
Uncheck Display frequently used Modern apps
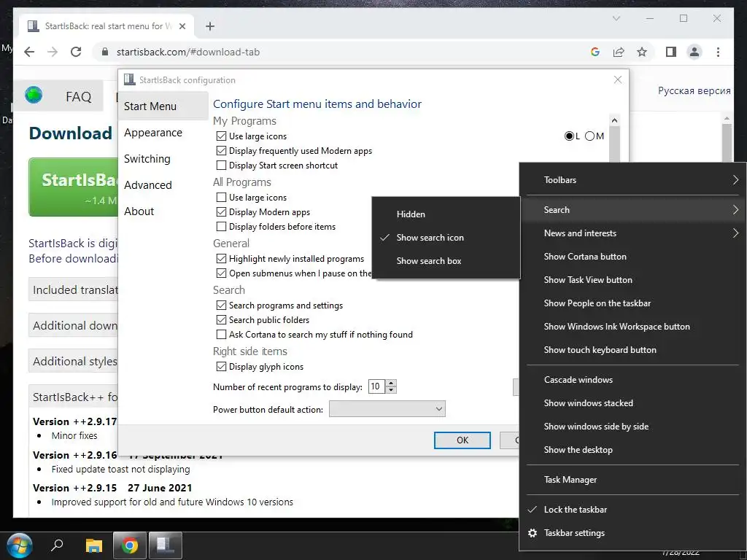coord(221,151)
